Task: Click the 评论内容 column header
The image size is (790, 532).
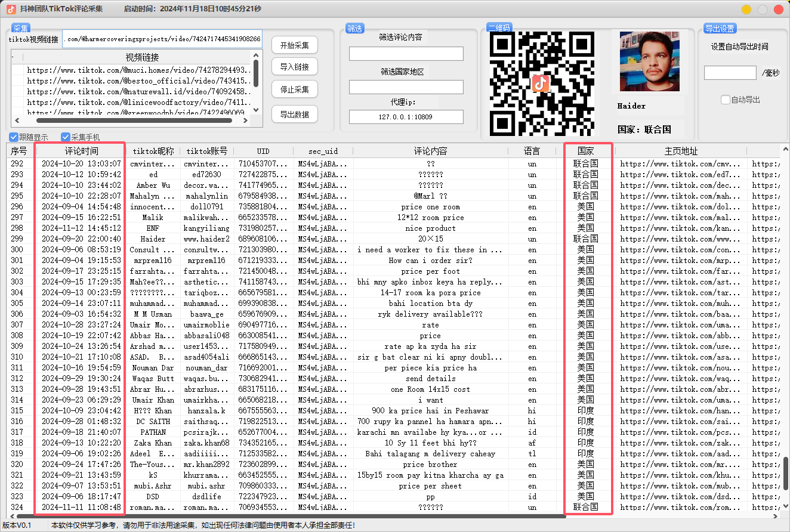Action: (430, 151)
